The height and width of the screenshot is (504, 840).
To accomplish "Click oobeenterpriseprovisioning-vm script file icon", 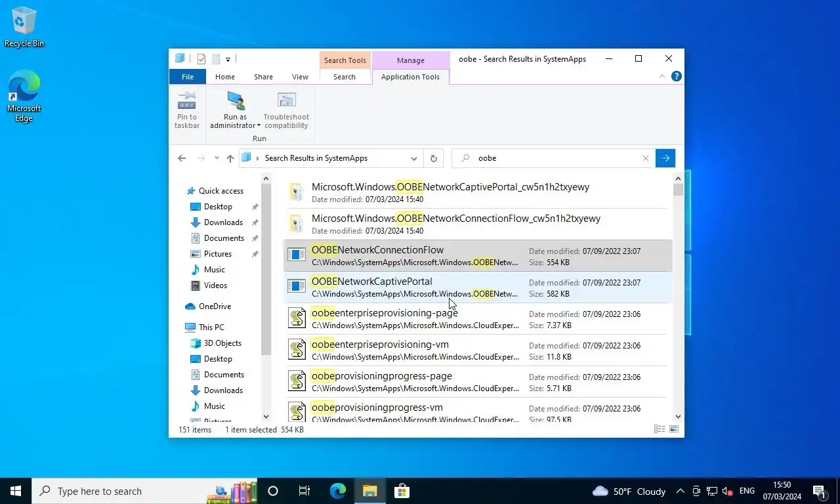I will pyautogui.click(x=297, y=350).
